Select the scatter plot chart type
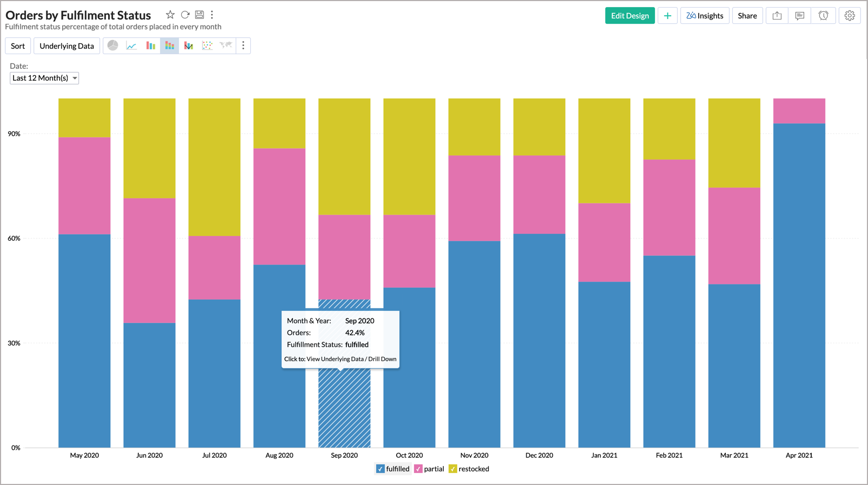868x485 pixels. click(x=207, y=46)
